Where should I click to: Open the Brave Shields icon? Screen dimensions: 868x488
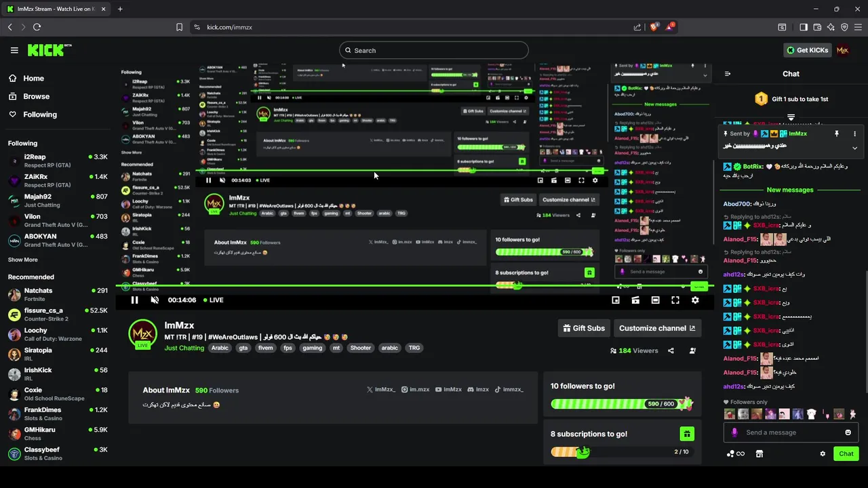coord(654,27)
